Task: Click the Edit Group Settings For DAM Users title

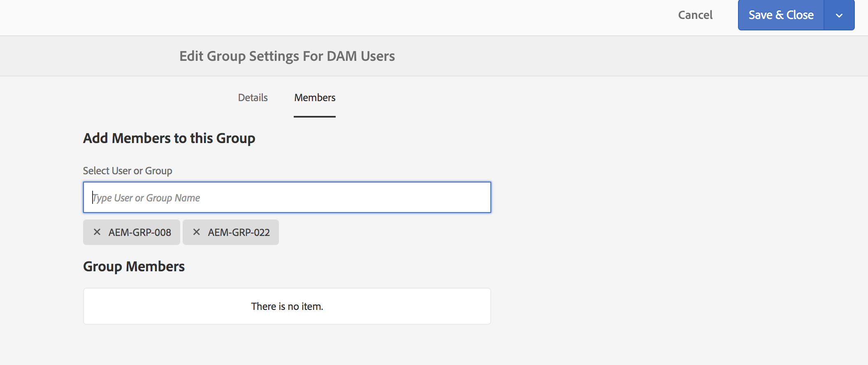Action: click(287, 56)
